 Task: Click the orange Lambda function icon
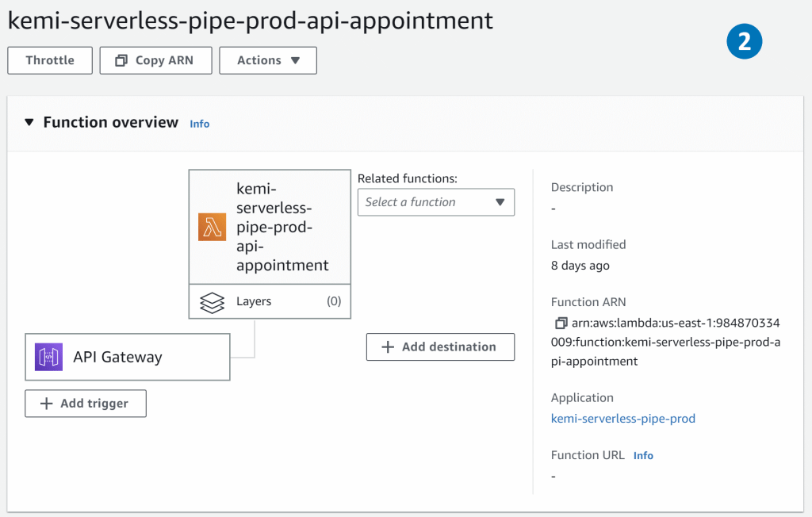(x=212, y=227)
